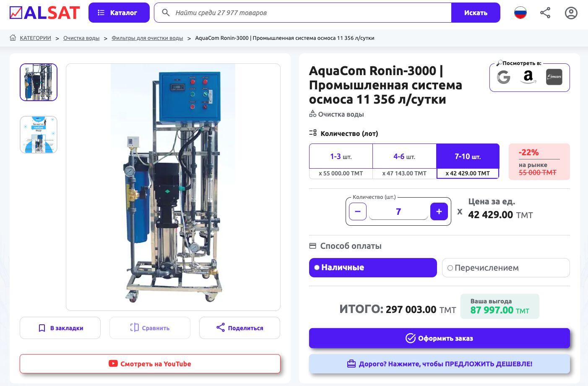
Task: Choose the 1-3 шт. quantity tier
Action: (x=341, y=156)
